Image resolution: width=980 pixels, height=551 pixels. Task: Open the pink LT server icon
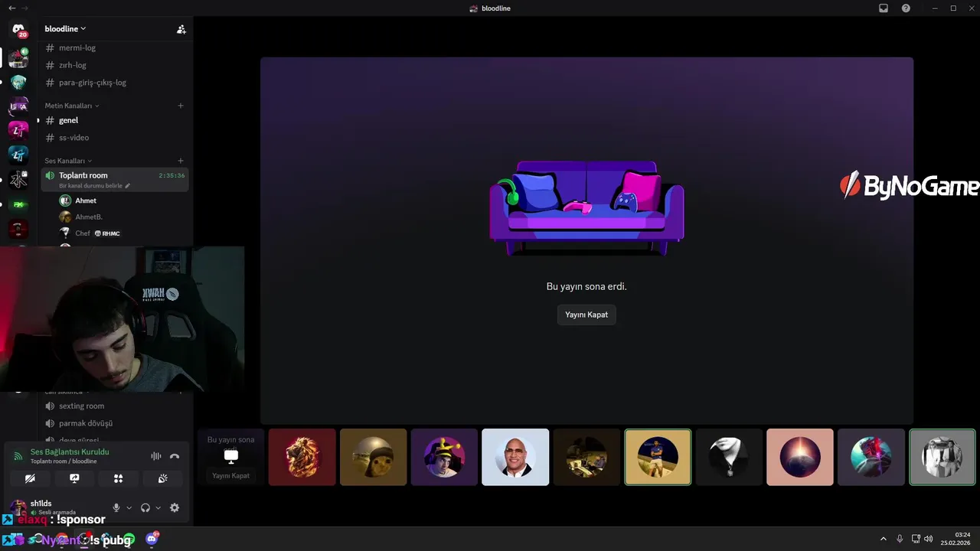18,130
